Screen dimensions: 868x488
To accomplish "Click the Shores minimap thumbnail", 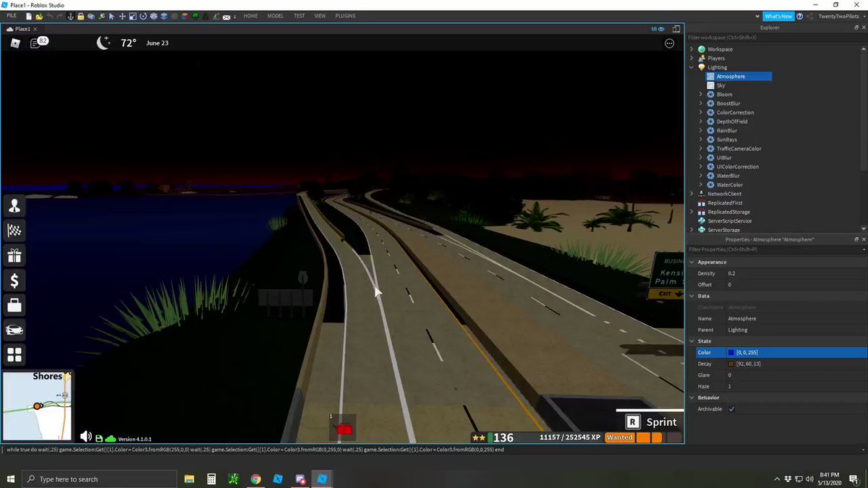I will coord(37,406).
